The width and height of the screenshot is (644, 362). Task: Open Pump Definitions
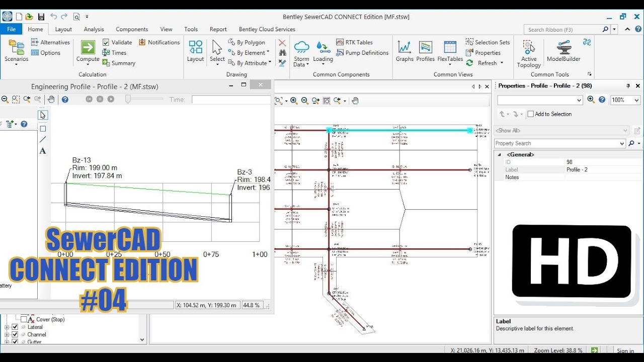(362, 53)
